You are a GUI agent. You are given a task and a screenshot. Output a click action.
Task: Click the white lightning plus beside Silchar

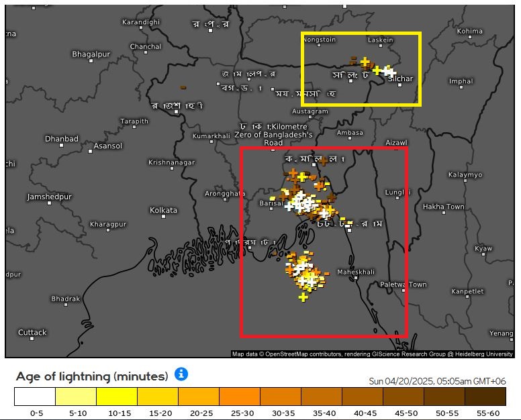389,72
